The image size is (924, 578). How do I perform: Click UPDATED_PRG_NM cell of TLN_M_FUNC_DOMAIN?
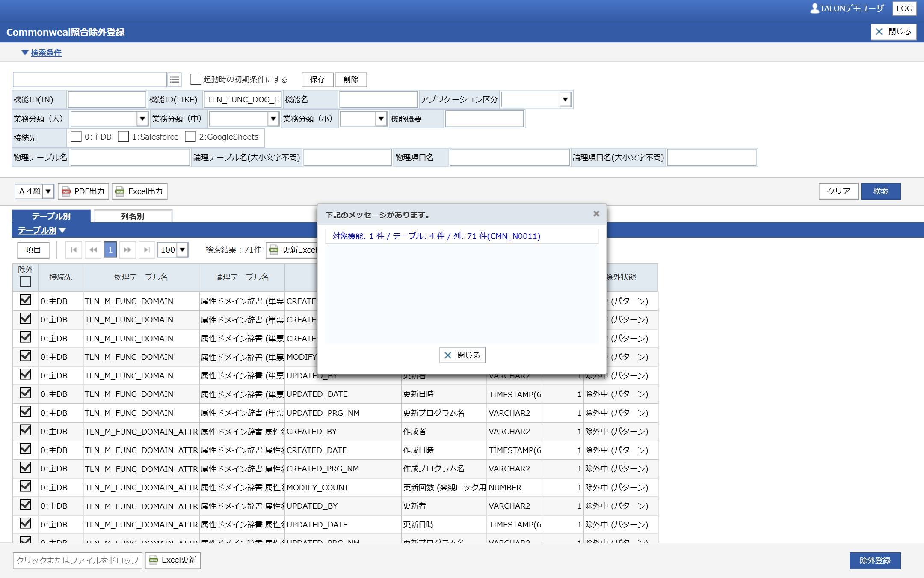[343, 413]
